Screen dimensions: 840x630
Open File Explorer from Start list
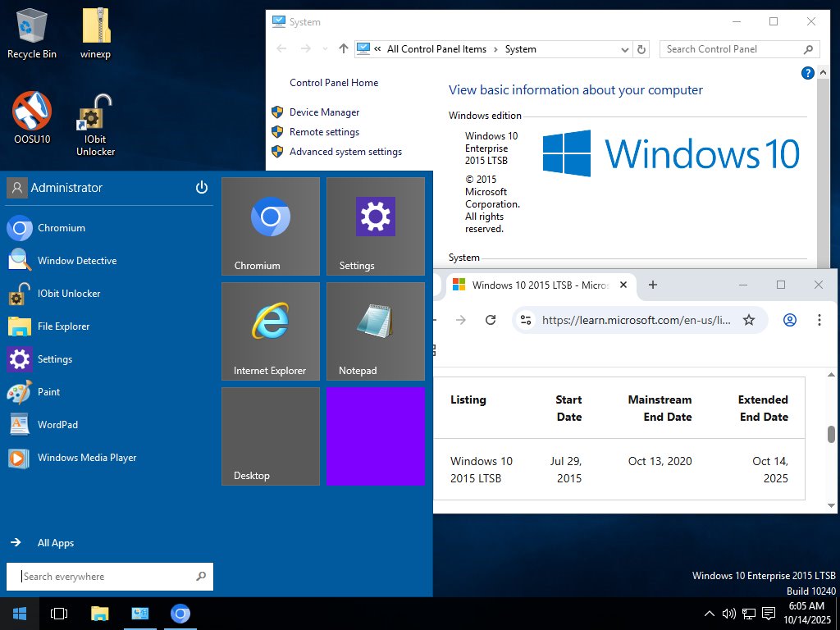pyautogui.click(x=110, y=326)
